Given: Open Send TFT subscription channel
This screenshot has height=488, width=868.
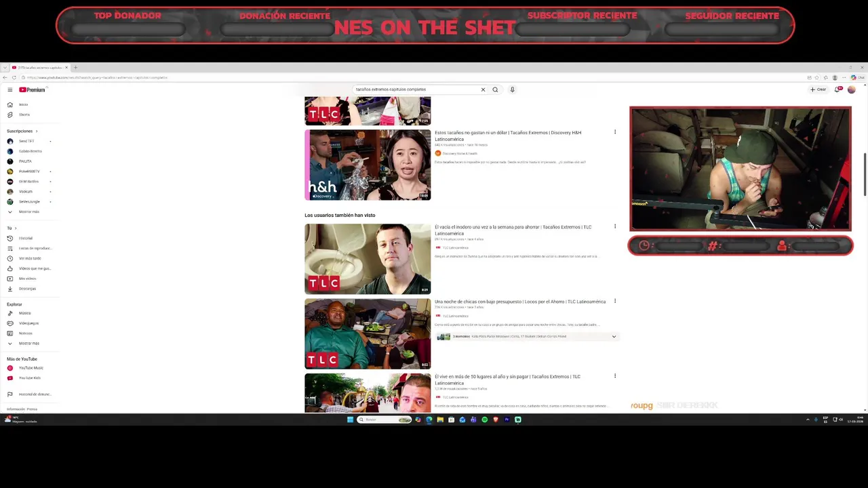Looking at the screenshot, I should coord(25,141).
